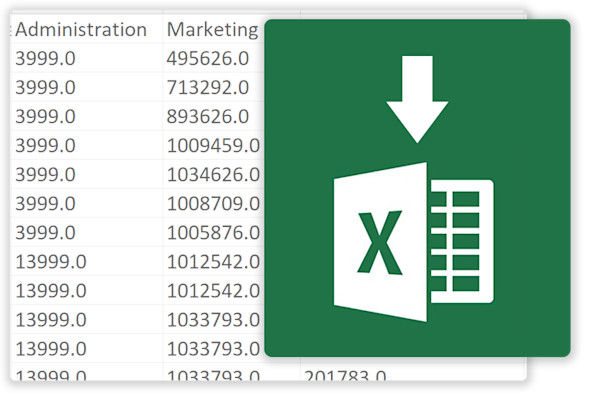
Task: Click the cell showing 1008709.0
Action: point(213,204)
